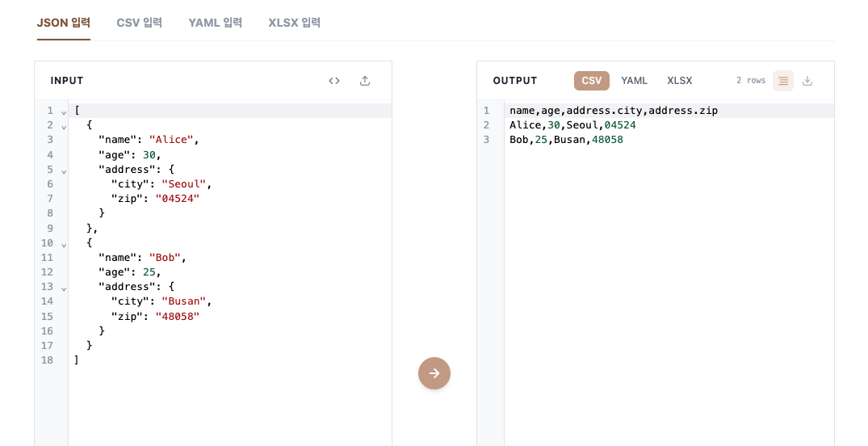Collapse the fold chevron on line 2
The height and width of the screenshot is (446, 868).
(64, 128)
